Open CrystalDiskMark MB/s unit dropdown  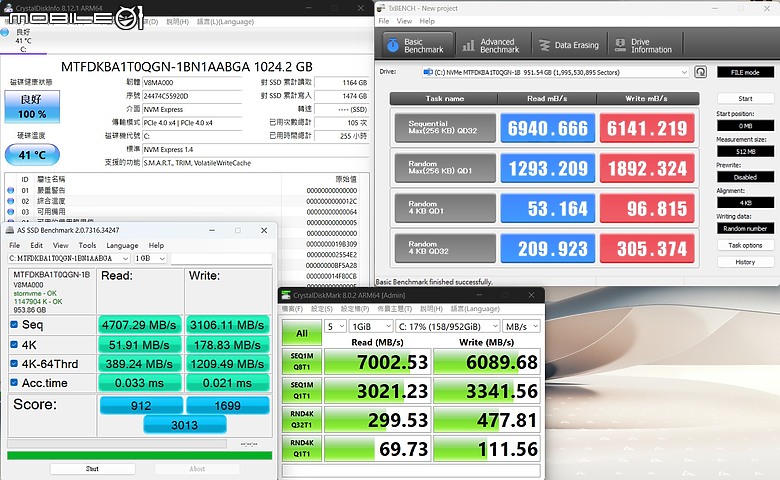coord(521,326)
